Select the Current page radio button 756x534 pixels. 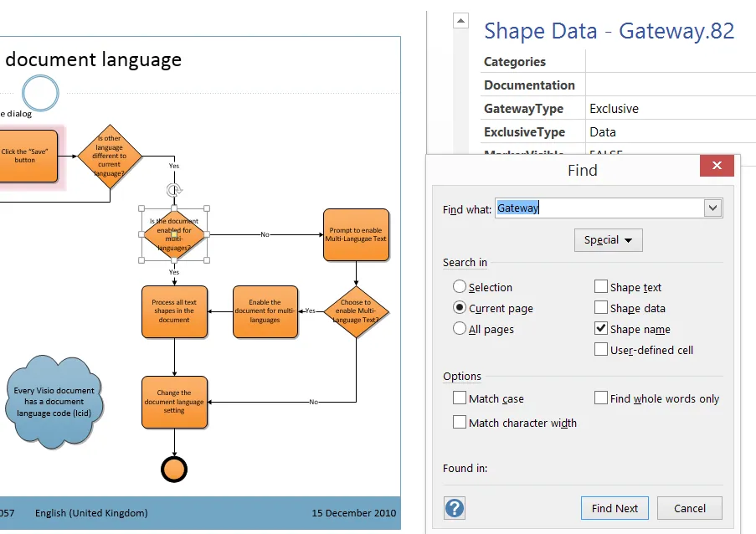(x=460, y=307)
